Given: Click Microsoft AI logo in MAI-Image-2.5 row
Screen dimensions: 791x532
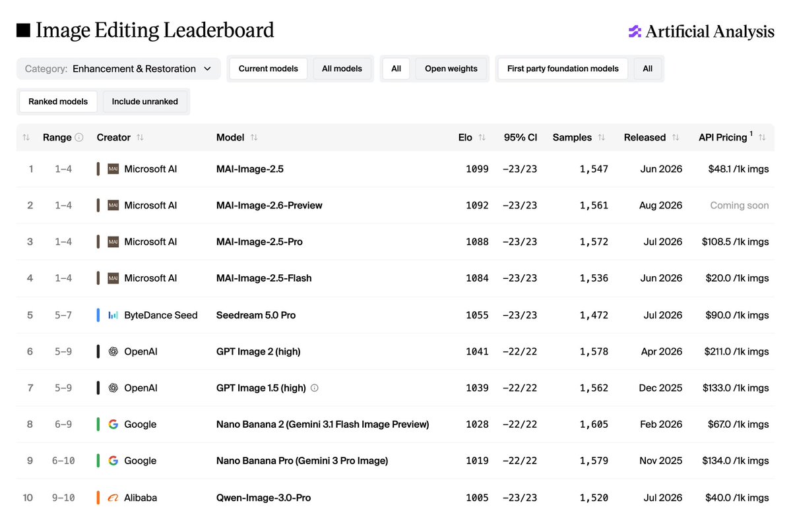Looking at the screenshot, I should 113,169.
